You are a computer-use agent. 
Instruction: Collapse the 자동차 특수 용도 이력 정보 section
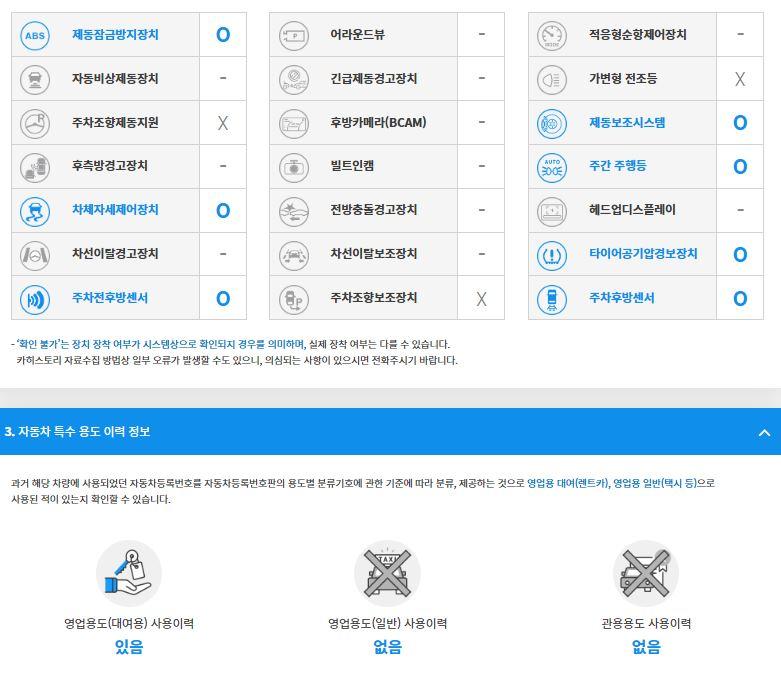pos(764,432)
